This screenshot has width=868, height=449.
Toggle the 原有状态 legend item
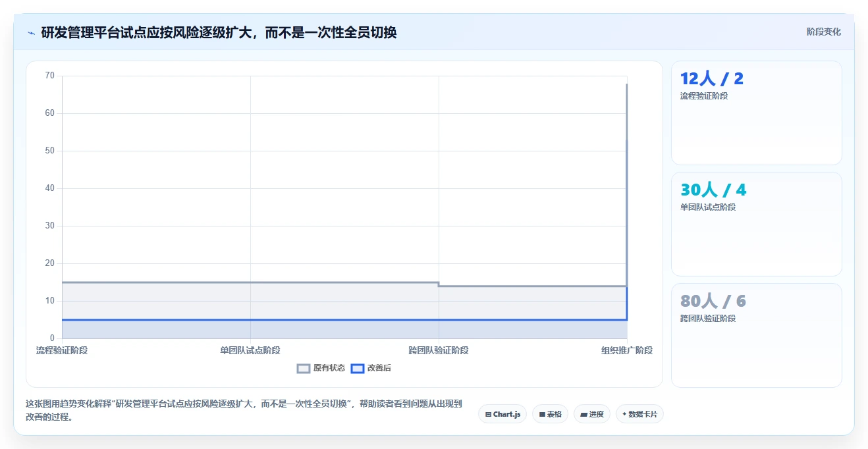(321, 368)
